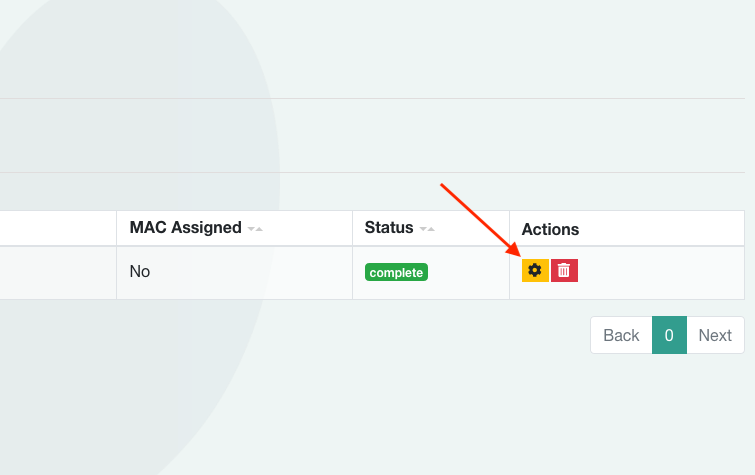Click empty Actions cell space right of trash
The image size is (755, 475).
click(660, 272)
